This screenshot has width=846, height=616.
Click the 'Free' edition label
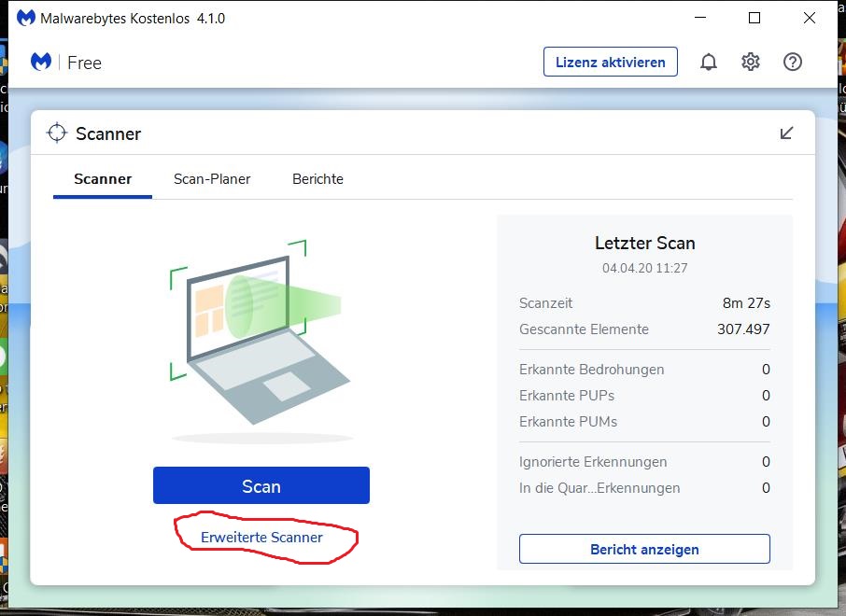click(84, 63)
